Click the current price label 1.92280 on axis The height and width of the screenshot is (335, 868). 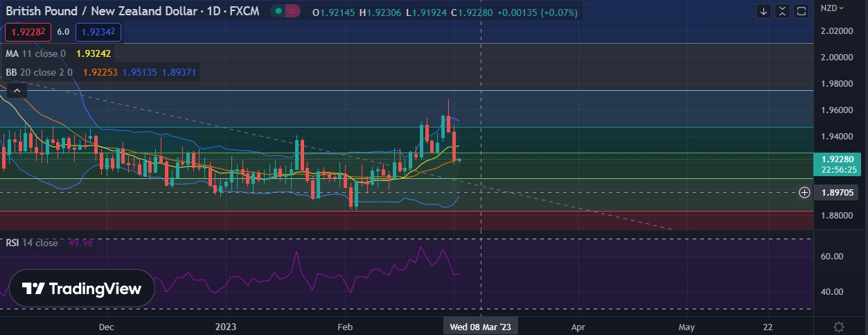tap(837, 159)
